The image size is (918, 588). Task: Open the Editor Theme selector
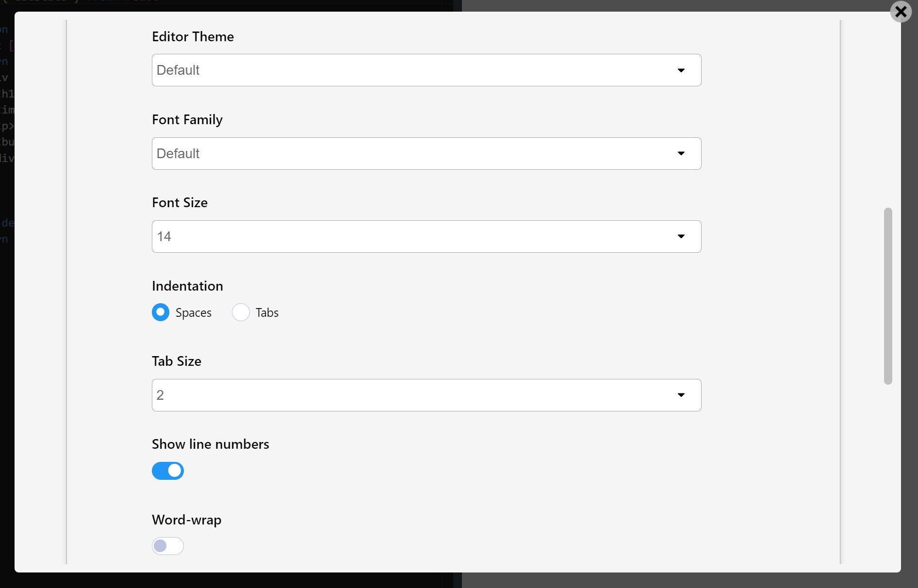(426, 70)
